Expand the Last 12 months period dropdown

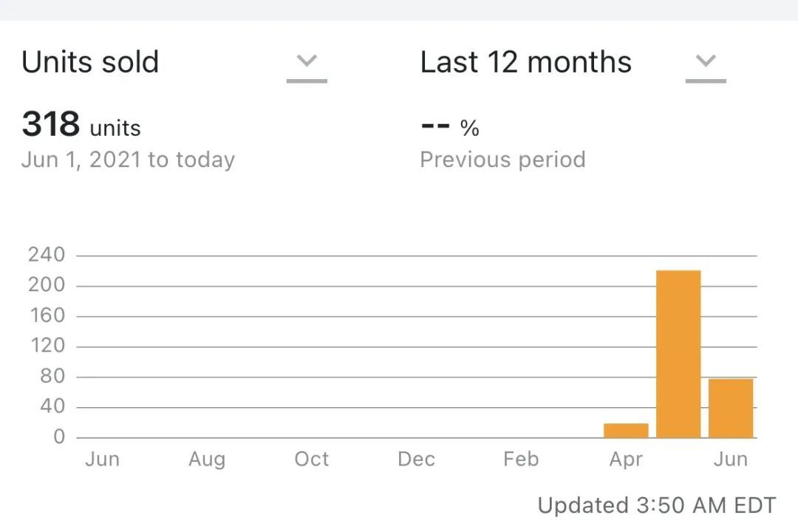pyautogui.click(x=573, y=63)
